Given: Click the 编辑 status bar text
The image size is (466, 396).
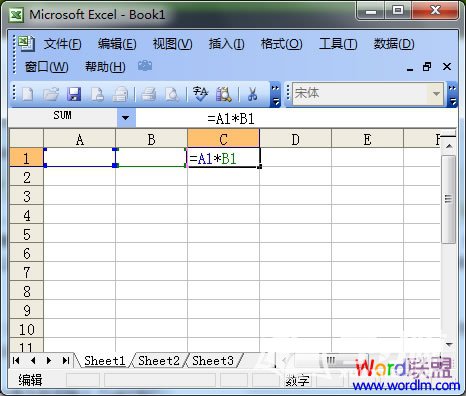Looking at the screenshot, I should (30, 380).
